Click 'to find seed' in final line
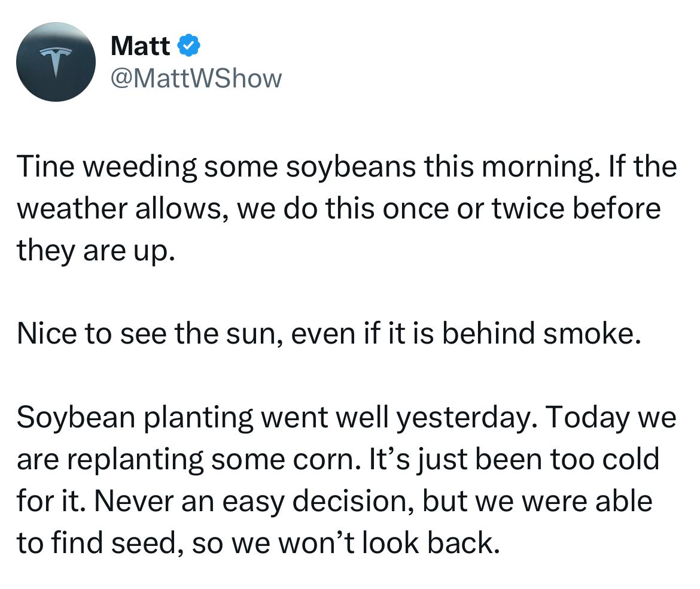 96,542
